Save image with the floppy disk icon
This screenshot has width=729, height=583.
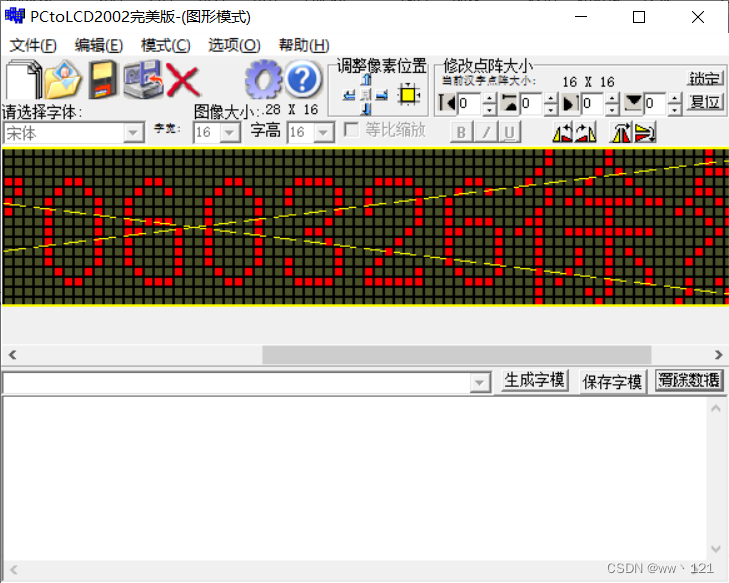point(103,80)
